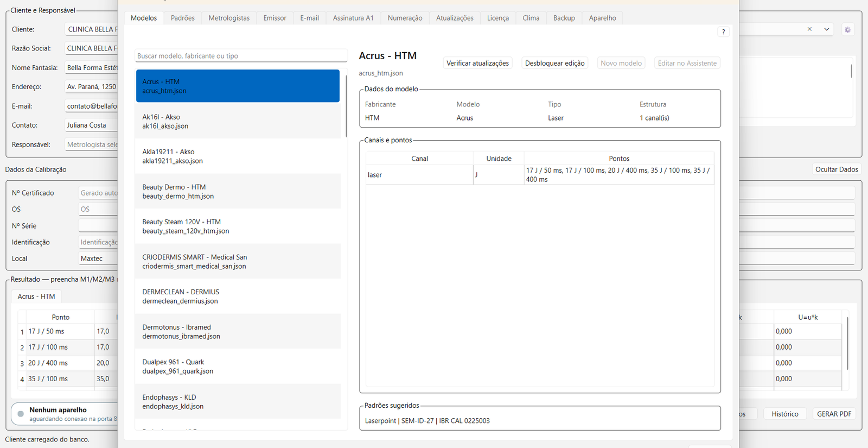Screen dimensions: 868x448
Task: Click the results table scrollbar in the background window
Action: click(847, 343)
